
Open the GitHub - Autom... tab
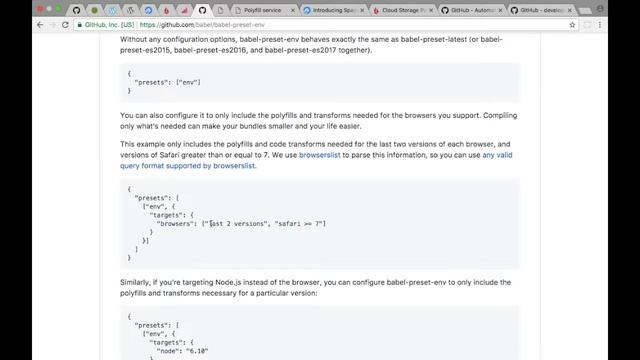471,10
